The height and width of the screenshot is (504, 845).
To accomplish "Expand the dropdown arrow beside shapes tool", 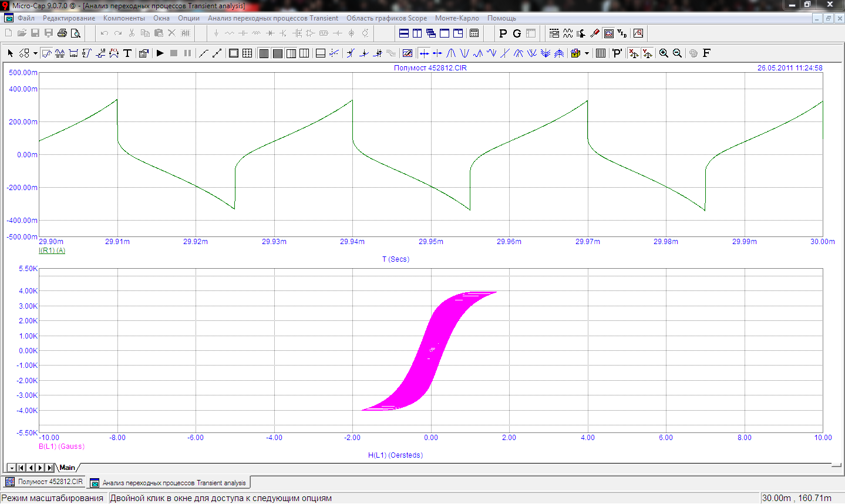I will 35,53.
